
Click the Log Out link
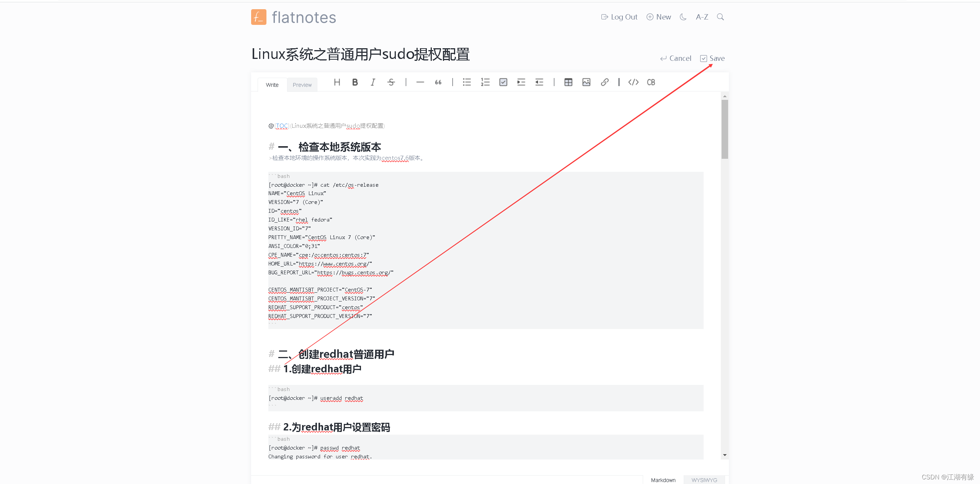pos(619,17)
